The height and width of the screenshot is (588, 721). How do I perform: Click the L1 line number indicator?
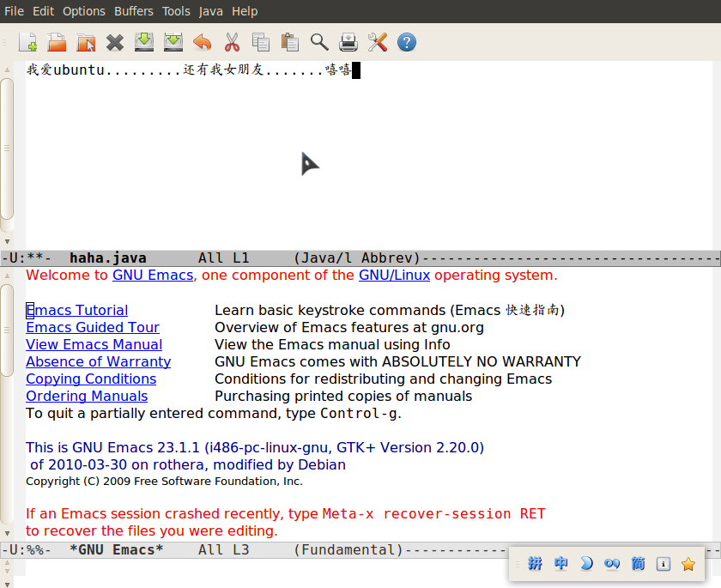coord(241,258)
